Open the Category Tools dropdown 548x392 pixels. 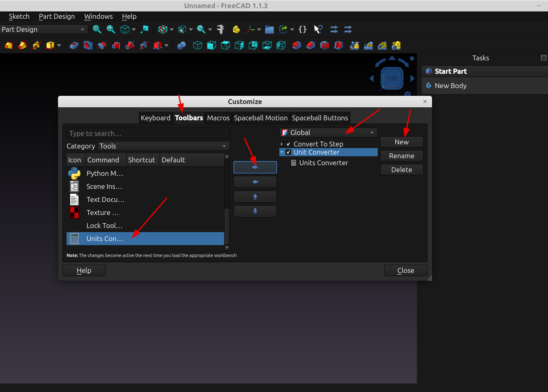point(164,146)
